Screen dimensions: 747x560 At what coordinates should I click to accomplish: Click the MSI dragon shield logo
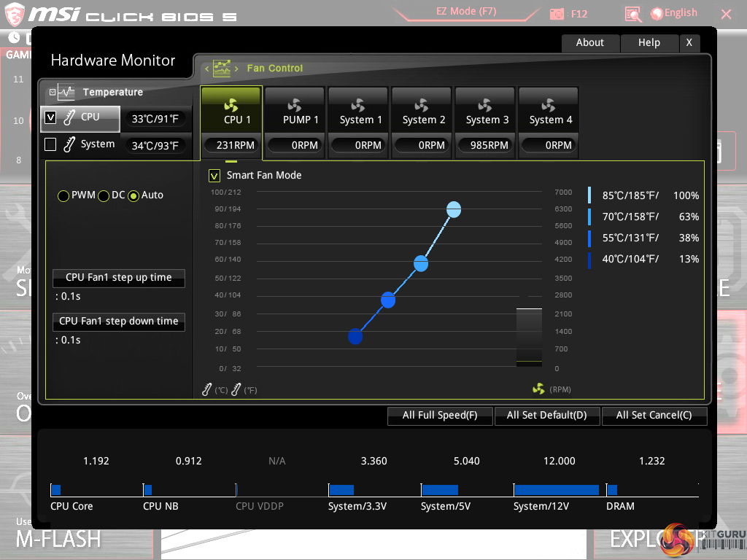[x=15, y=15]
